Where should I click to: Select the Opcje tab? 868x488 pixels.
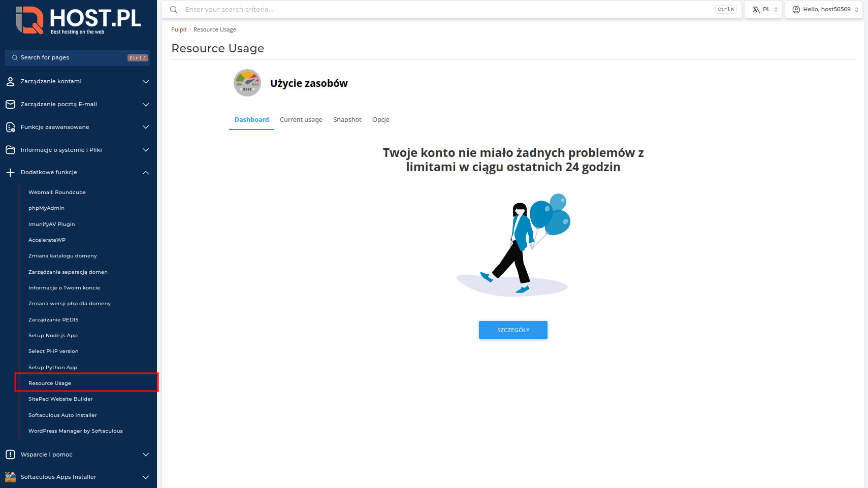tap(380, 119)
